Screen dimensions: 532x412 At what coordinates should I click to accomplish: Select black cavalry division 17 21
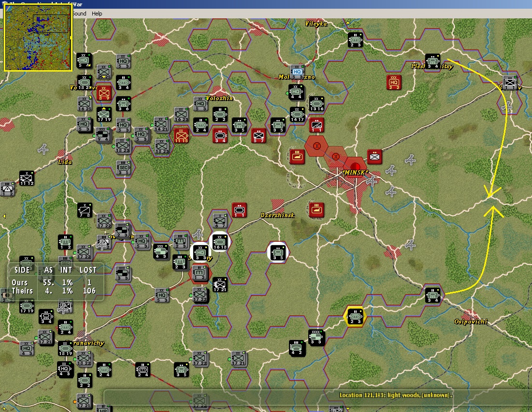[220, 285]
